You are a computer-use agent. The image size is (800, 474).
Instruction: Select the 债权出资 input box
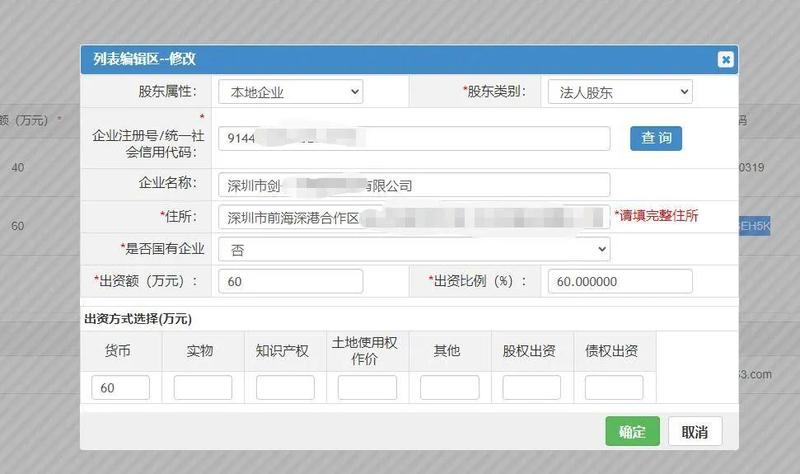click(613, 387)
